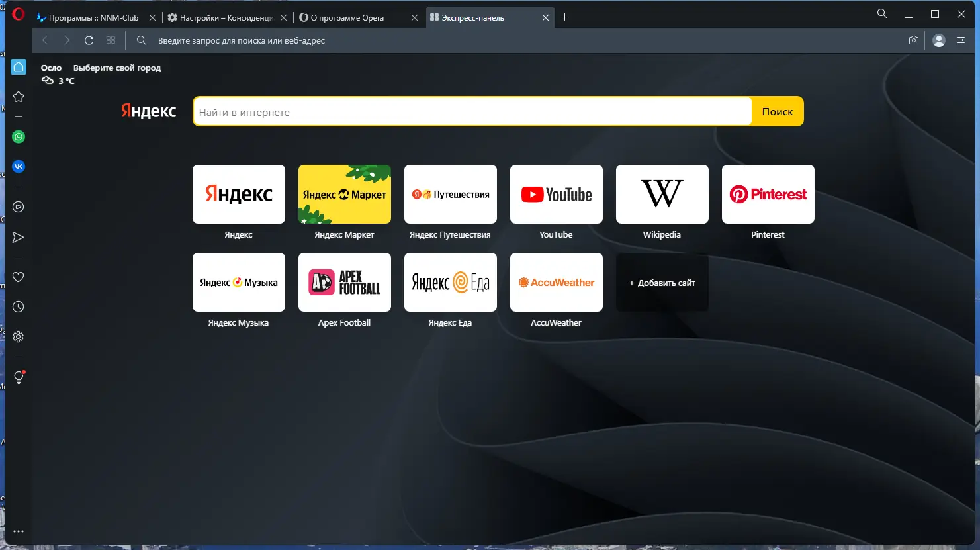Open My Flow arrow icon in sidebar
This screenshot has width=980, height=550.
(x=19, y=237)
